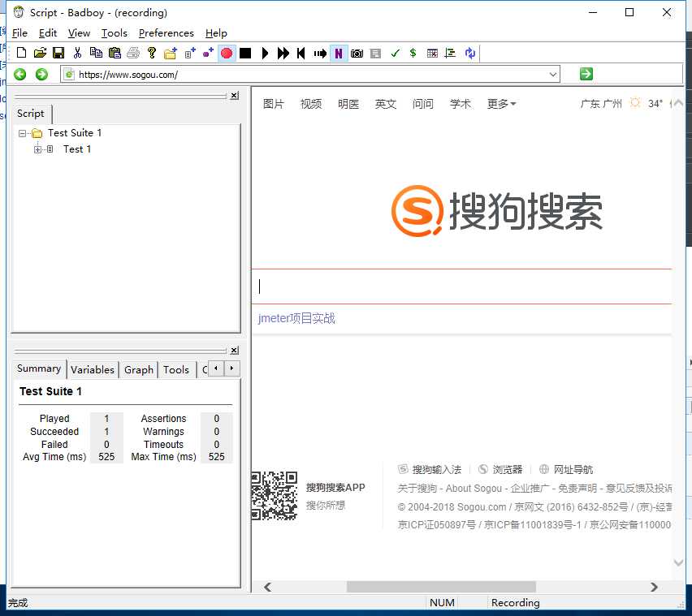Go back with the green left arrow
This screenshot has height=616, width=692.
coord(19,74)
